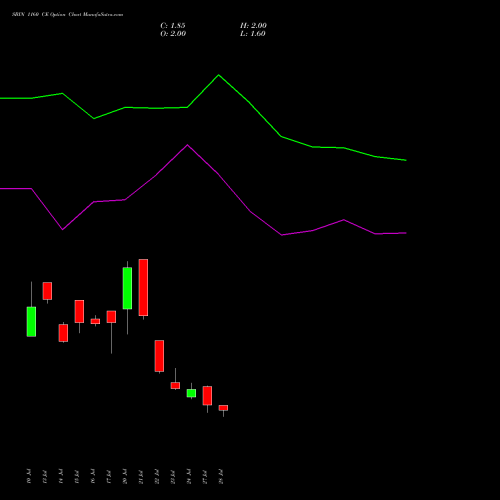Image resolution: width=500 pixels, height=500 pixels.
Task: Click the '28 Jul' date label on the axis
Action: click(221, 476)
